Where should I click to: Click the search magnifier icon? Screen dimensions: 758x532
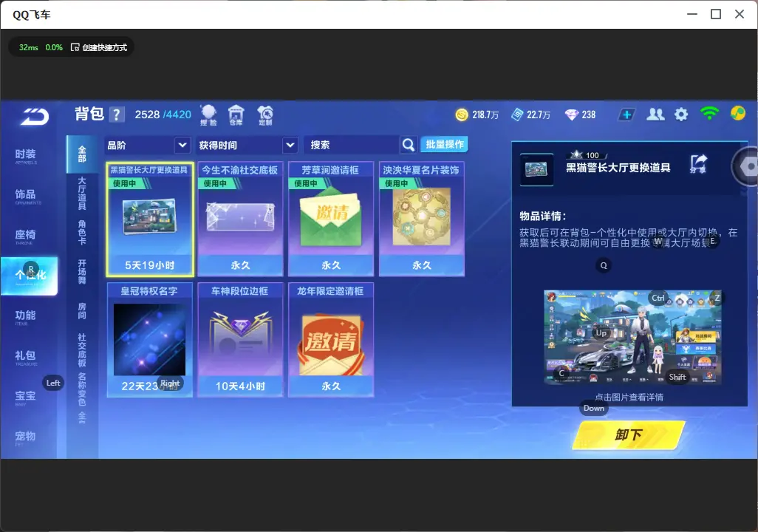(409, 145)
